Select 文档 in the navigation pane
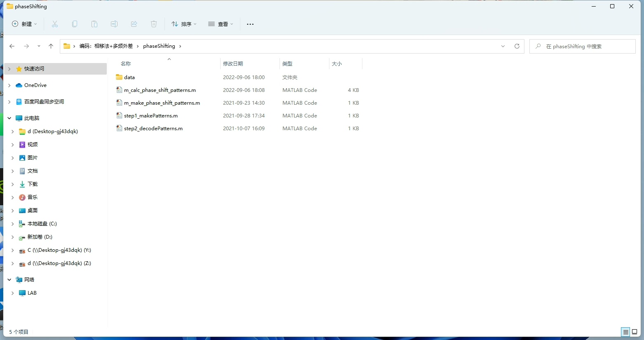Viewport: 644px width, 340px height. pyautogui.click(x=33, y=171)
